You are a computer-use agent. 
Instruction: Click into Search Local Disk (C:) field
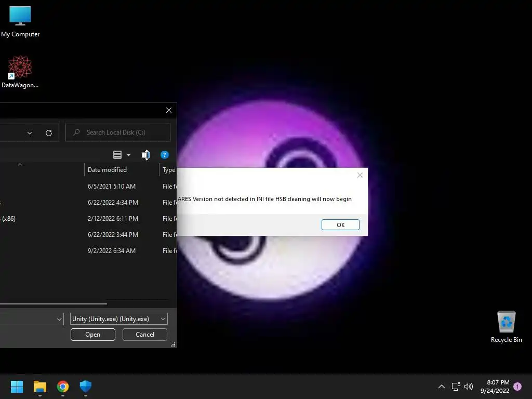(118, 132)
